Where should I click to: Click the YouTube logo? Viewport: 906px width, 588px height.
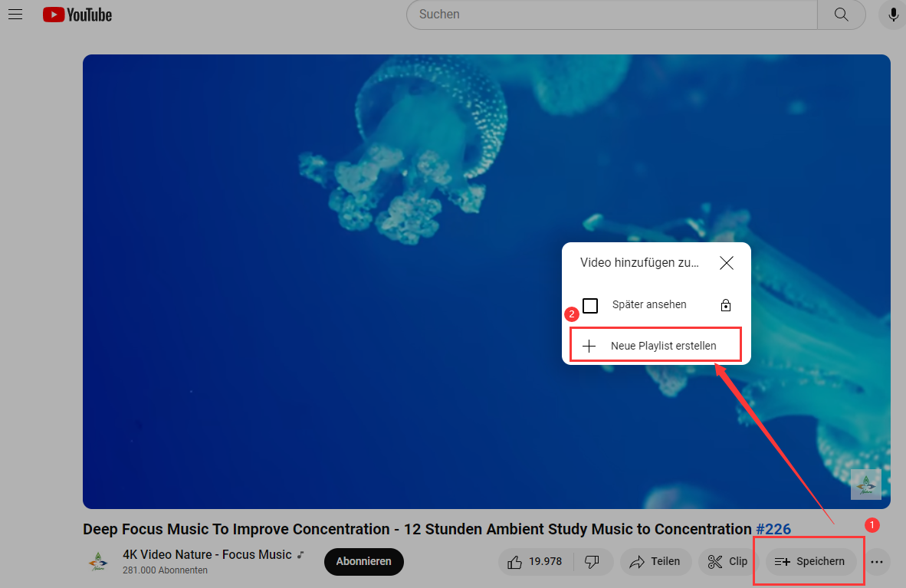(x=77, y=15)
